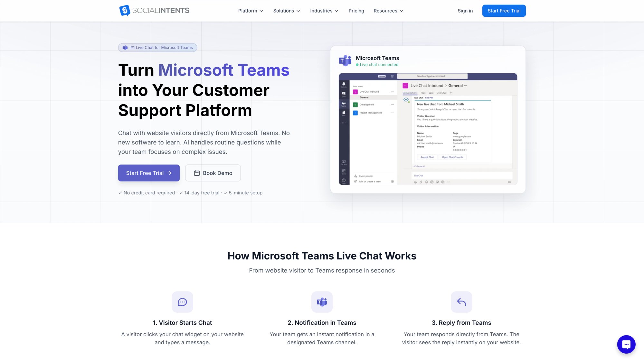Click the send arrow in the LiveChat compose bar

click(x=510, y=182)
